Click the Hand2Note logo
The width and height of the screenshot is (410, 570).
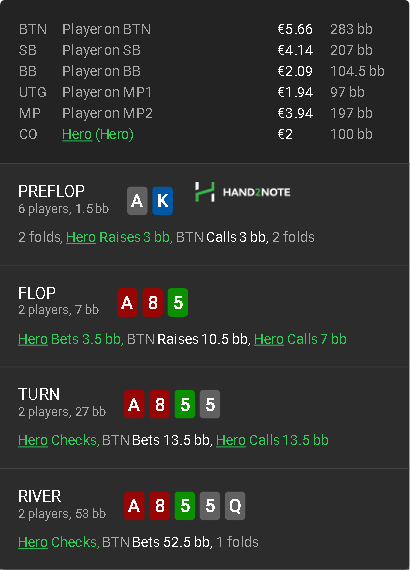[242, 192]
